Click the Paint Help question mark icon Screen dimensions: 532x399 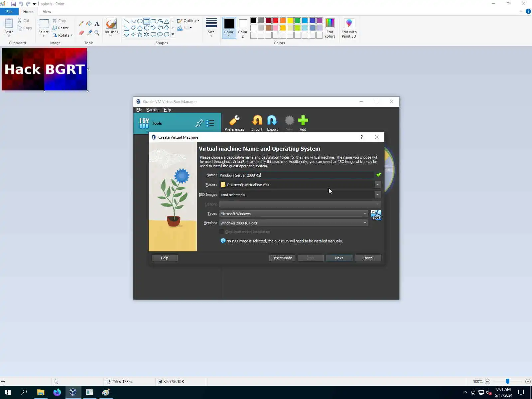(x=528, y=11)
